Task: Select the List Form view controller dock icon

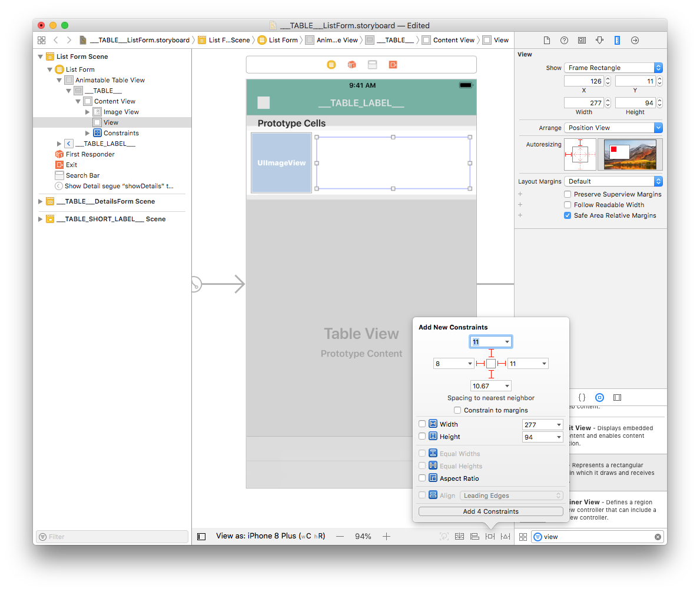Action: coord(331,65)
